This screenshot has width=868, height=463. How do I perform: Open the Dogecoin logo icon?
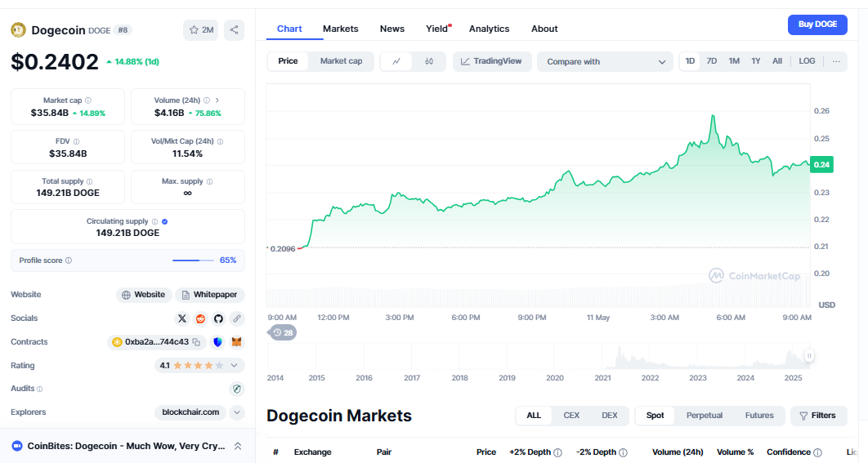[18, 30]
